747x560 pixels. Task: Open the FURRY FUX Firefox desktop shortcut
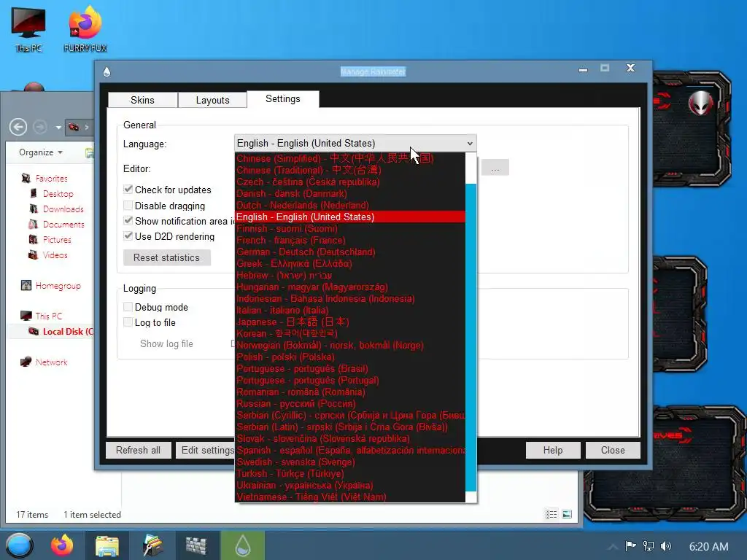(85, 29)
